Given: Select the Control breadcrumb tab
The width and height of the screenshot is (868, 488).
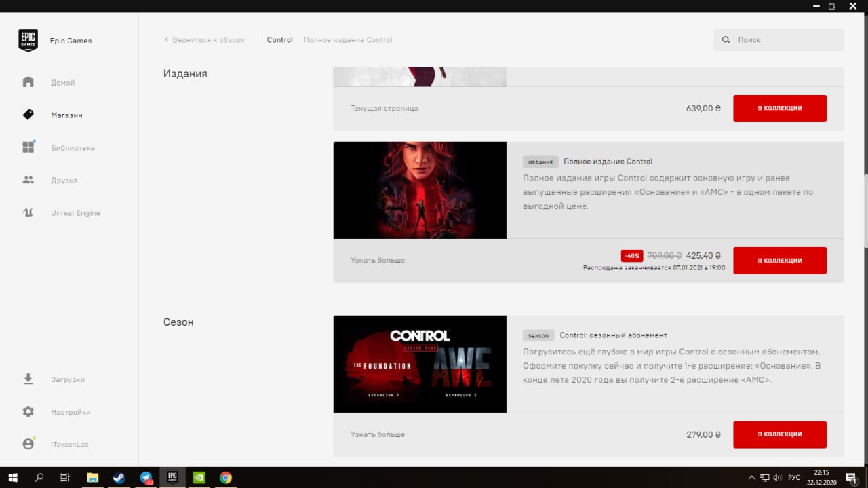Looking at the screenshot, I should pos(280,40).
